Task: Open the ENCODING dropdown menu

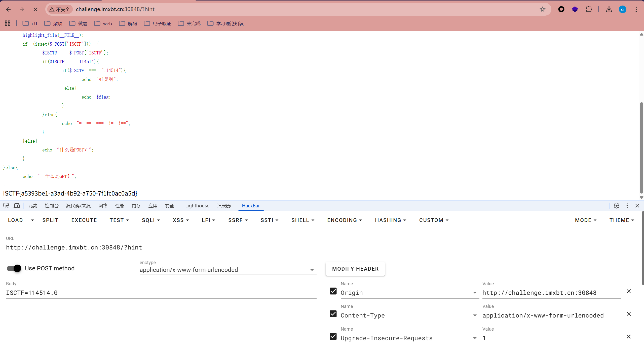Action: (344, 220)
